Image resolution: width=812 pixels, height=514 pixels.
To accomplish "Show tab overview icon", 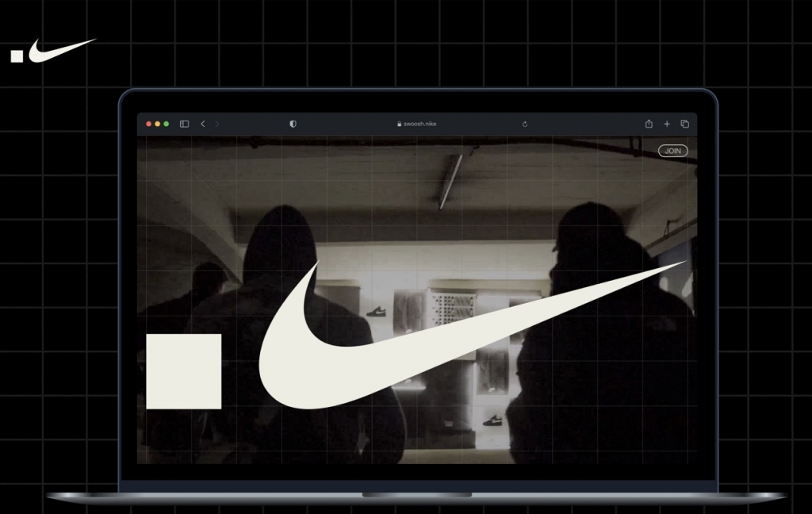I will [684, 124].
